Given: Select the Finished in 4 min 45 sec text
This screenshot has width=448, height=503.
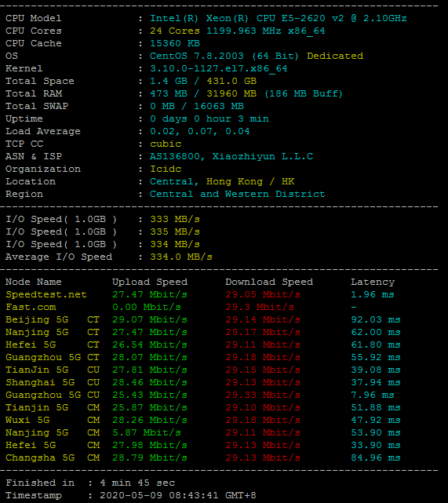Looking at the screenshot, I should 90,483.
